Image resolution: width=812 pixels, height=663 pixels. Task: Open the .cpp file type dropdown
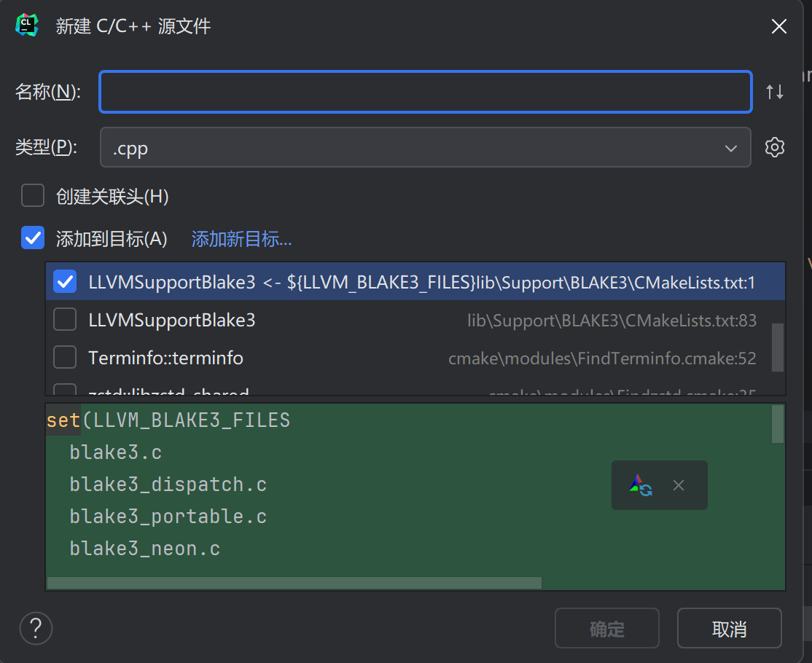[426, 147]
